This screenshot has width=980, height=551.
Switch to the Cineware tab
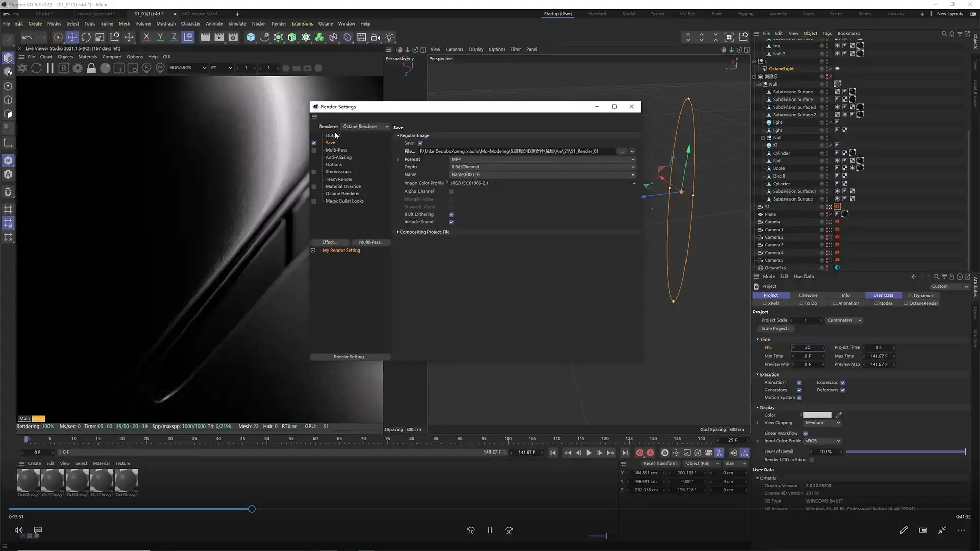tap(808, 295)
